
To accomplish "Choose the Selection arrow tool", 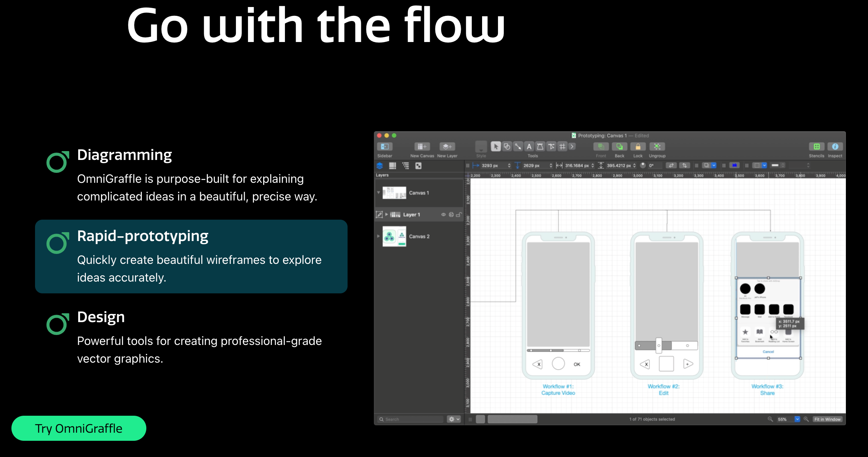I will 496,147.
